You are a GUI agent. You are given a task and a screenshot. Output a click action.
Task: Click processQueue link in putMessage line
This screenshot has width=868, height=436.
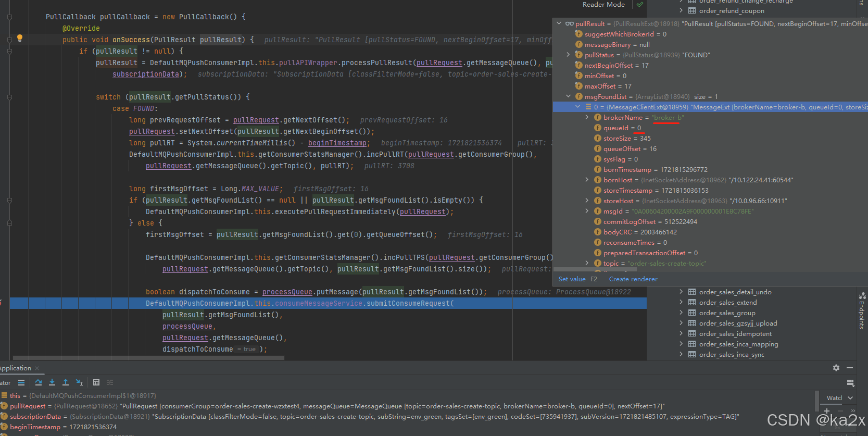coord(287,292)
